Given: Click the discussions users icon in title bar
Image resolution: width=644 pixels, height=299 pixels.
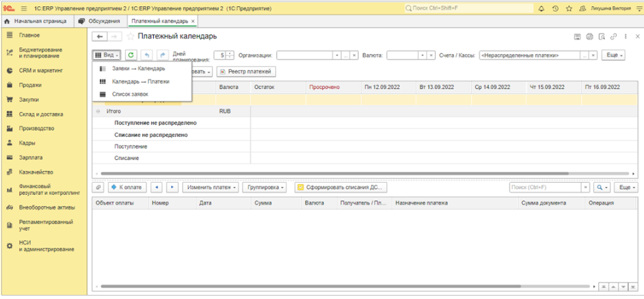Looking at the screenshot, I should 582,8.
